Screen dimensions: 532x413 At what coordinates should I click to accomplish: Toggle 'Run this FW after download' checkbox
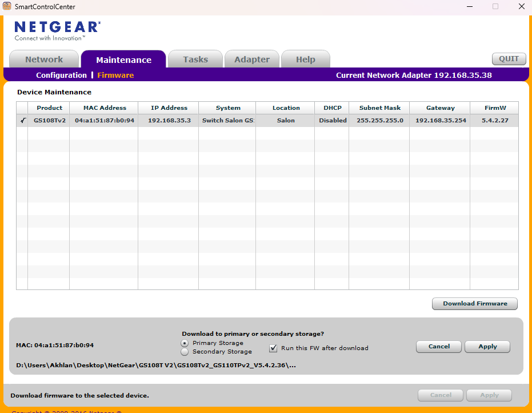pos(273,348)
